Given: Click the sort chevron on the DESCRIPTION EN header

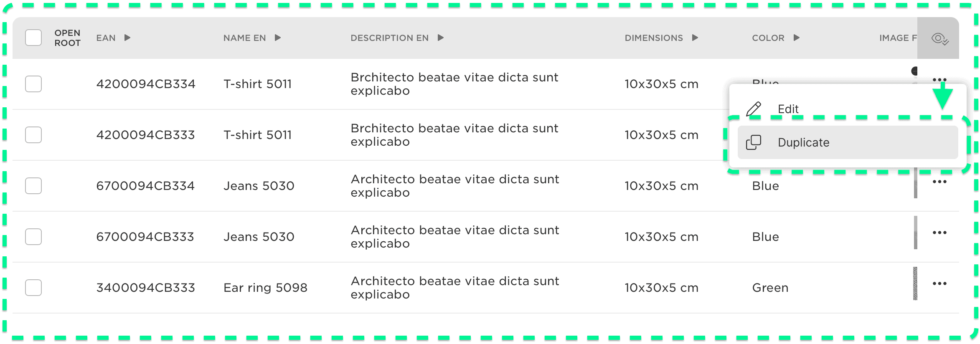Looking at the screenshot, I should (440, 38).
